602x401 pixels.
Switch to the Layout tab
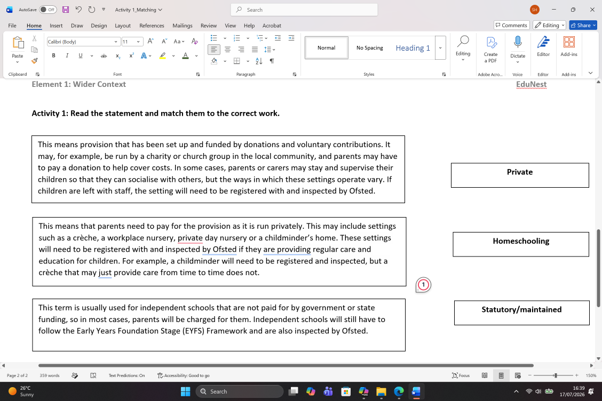tap(122, 26)
